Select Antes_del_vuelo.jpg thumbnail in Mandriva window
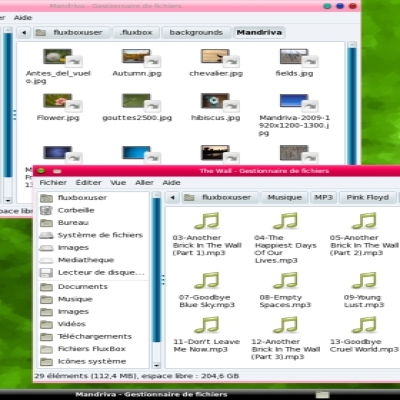This screenshot has width=400, height=400. point(58,57)
